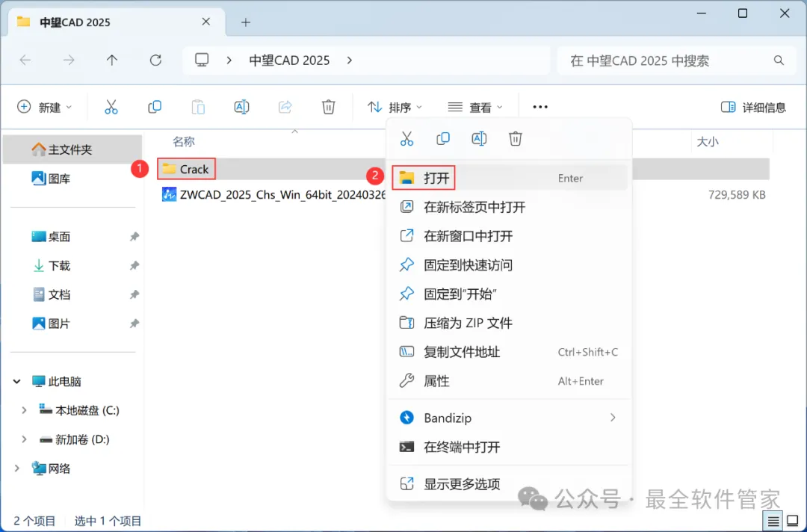Screen dimensions: 807x532
Task: Choose 压缩为 ZIP 文件
Action: (x=509, y=323)
